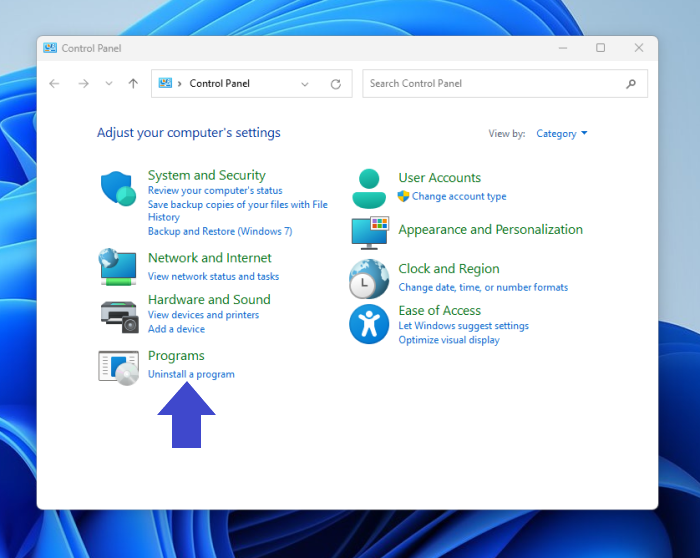
Task: Expand the address bar history dropdown
Action: click(304, 84)
